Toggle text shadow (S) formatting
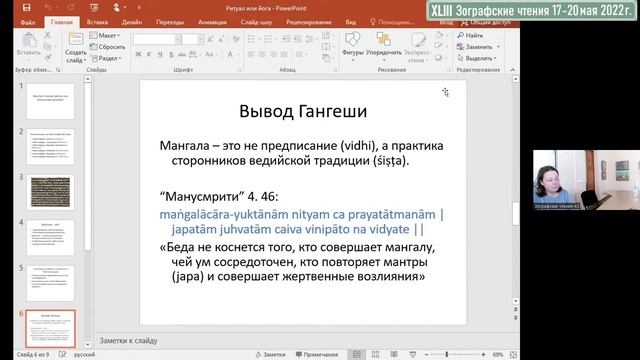Screen dimensions: 640x360 (171, 54)
